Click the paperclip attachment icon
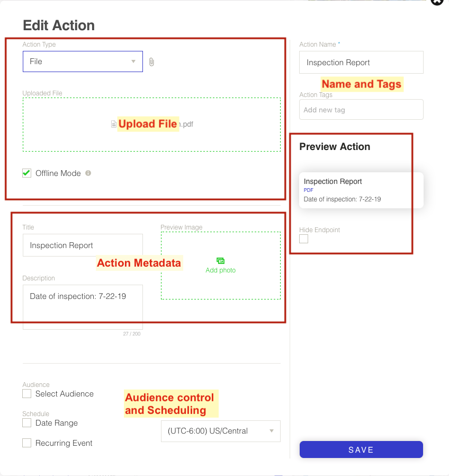The height and width of the screenshot is (476, 449). tap(151, 62)
